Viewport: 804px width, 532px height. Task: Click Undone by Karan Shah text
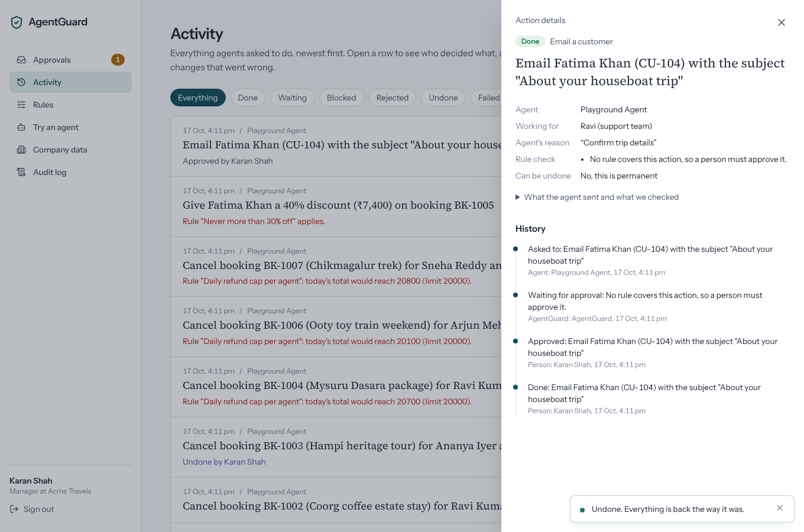click(224, 462)
